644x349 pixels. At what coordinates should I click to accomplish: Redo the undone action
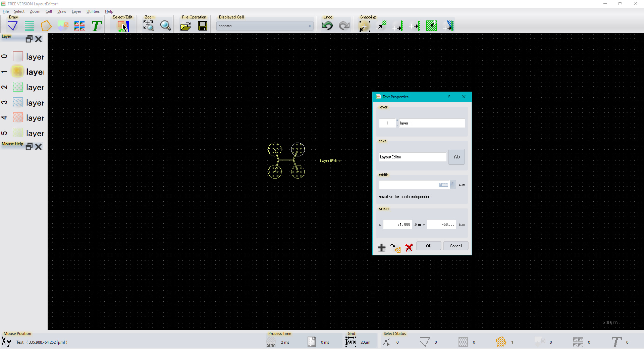[344, 26]
